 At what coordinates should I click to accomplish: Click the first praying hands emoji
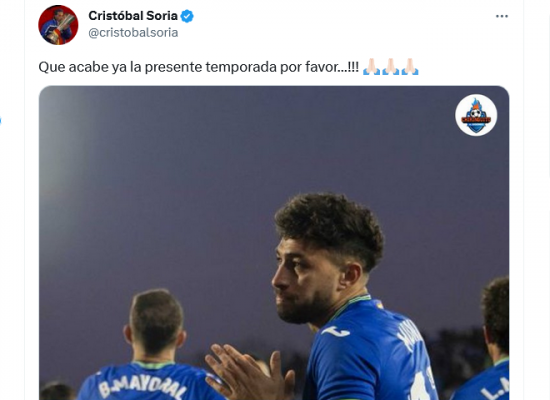(x=371, y=67)
